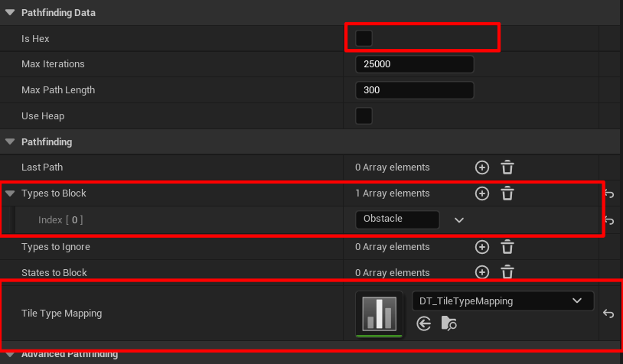Click the Max Iterations value field
The height and width of the screenshot is (364, 623).
click(x=414, y=64)
